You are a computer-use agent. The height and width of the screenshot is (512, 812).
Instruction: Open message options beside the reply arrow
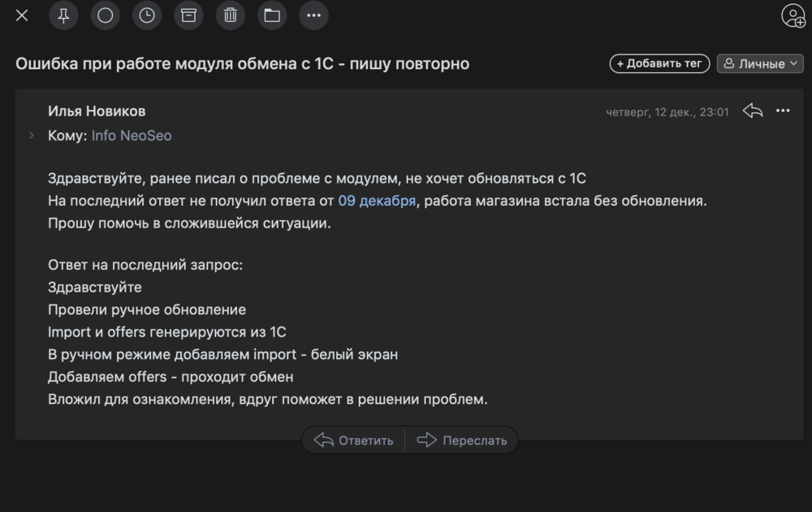[783, 111]
